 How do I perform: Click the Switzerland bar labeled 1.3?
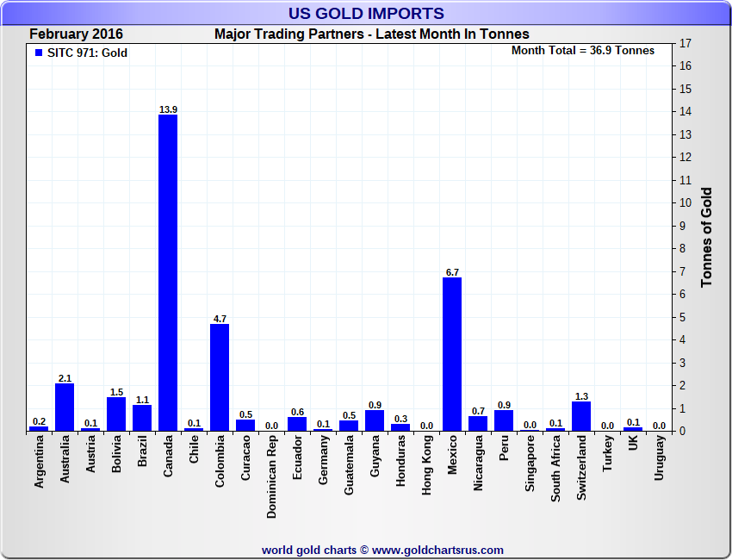[x=581, y=416]
